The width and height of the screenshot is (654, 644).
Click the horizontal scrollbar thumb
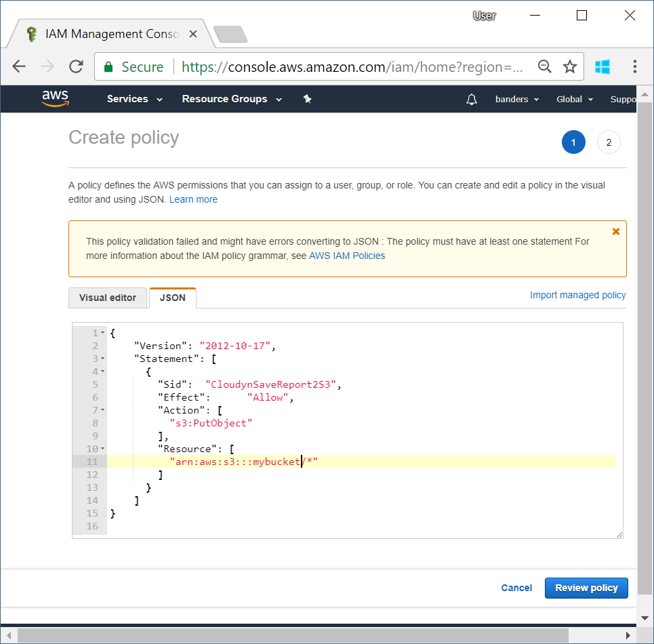pos(293,635)
